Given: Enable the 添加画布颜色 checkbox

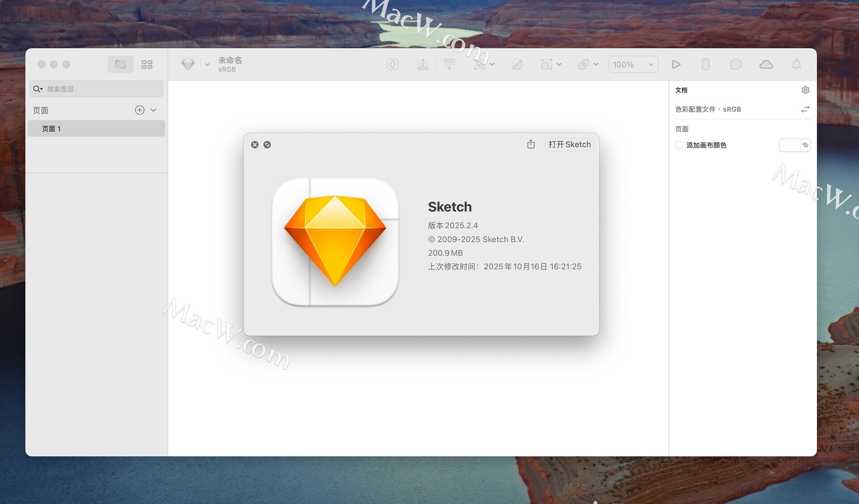Looking at the screenshot, I should coord(679,145).
